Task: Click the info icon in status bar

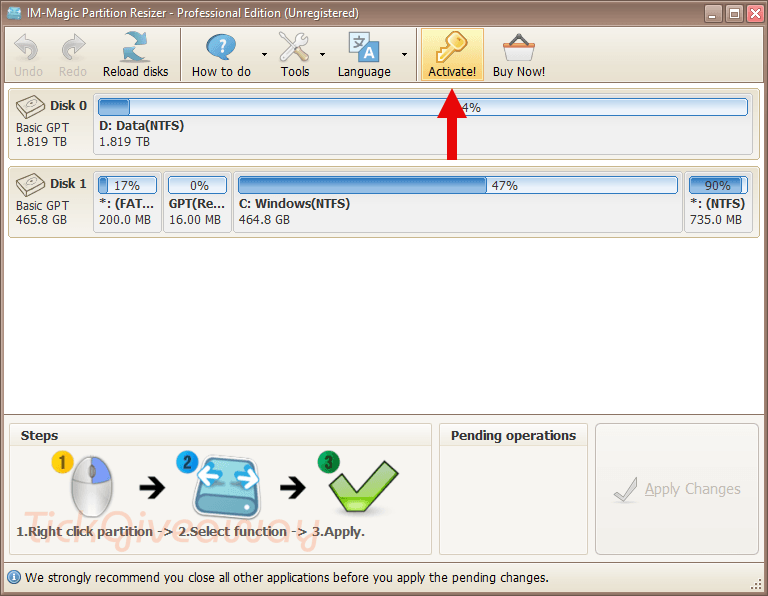Action: click(x=14, y=577)
